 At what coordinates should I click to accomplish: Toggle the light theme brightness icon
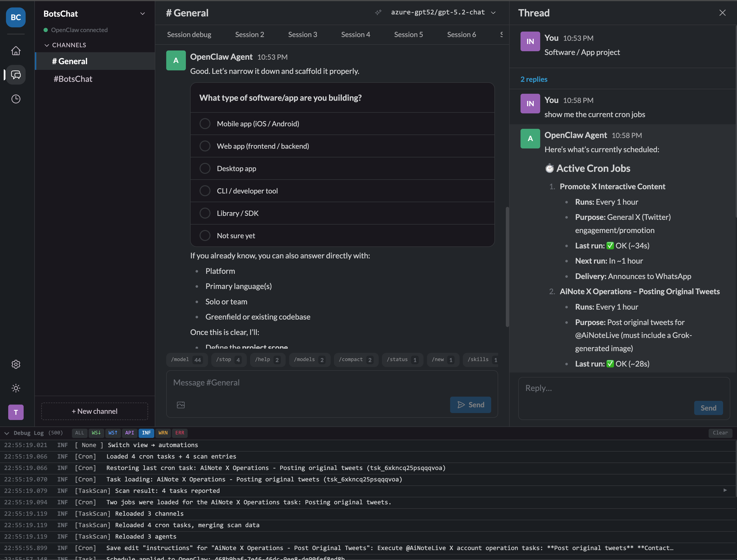(16, 388)
